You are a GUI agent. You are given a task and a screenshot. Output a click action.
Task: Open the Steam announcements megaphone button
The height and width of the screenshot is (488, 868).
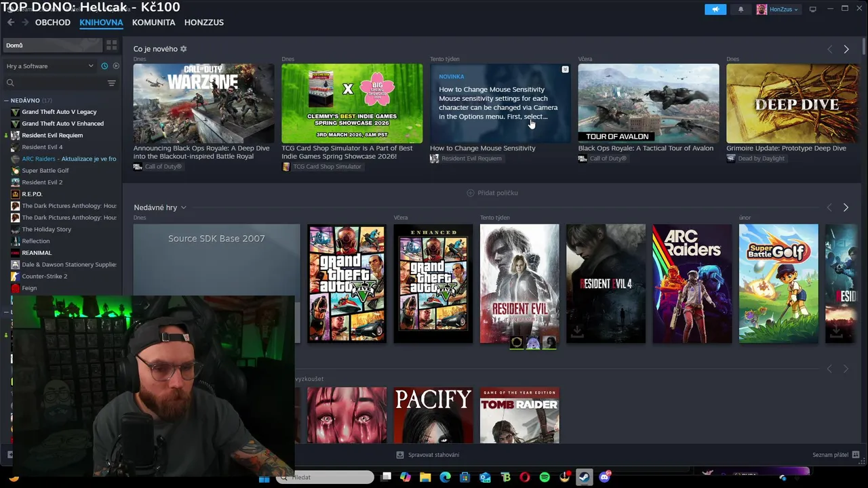715,9
